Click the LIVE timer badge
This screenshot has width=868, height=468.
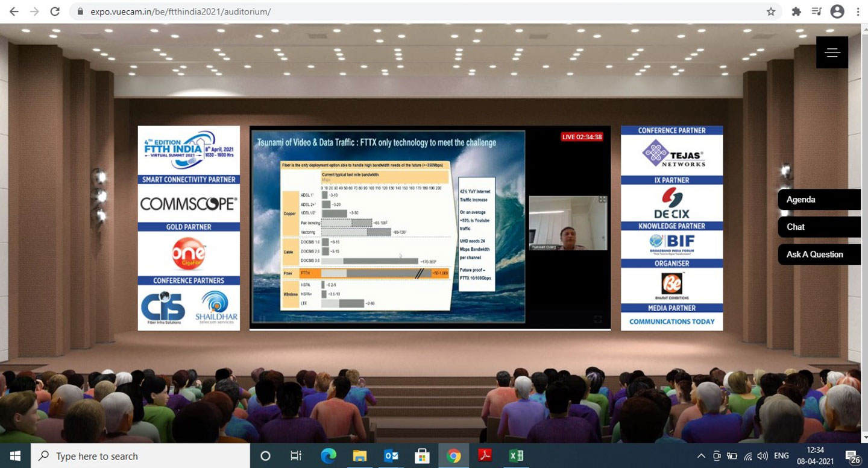[x=582, y=137]
